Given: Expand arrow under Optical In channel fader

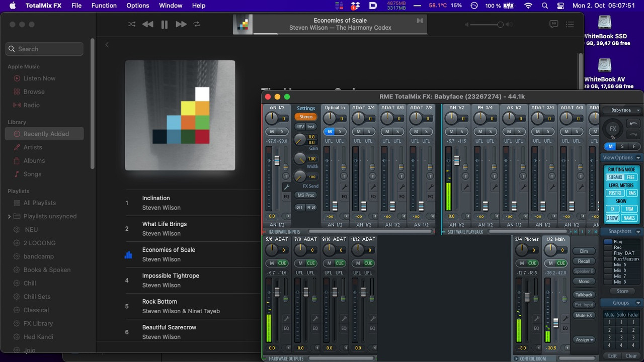Looking at the screenshot, I should (345, 216).
